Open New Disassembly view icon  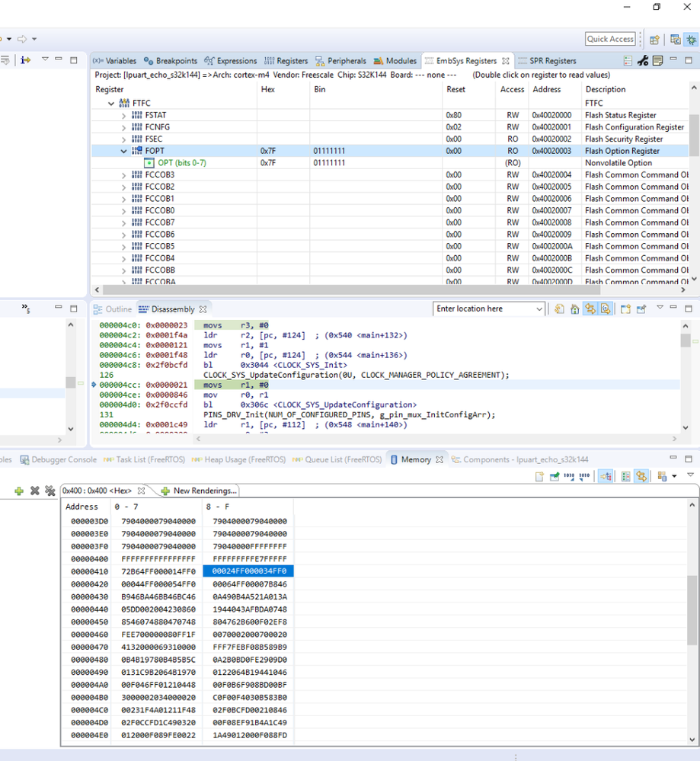pos(625,309)
